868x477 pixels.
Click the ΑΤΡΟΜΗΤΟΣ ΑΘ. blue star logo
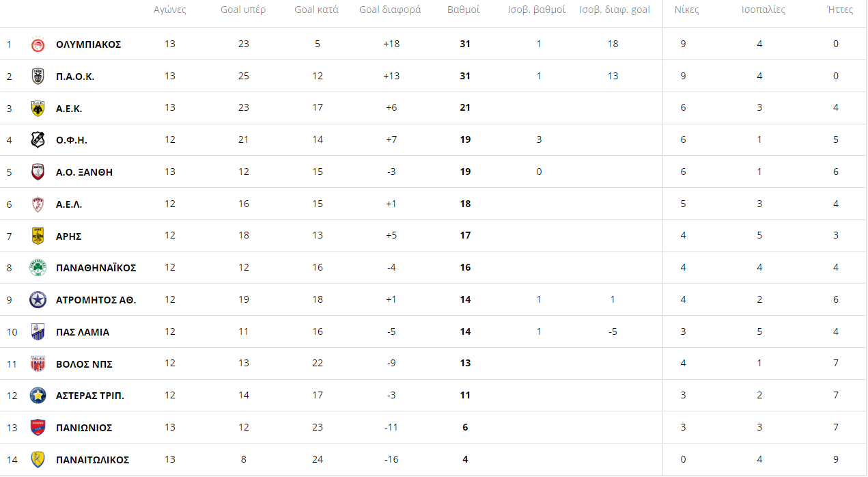tap(38, 300)
